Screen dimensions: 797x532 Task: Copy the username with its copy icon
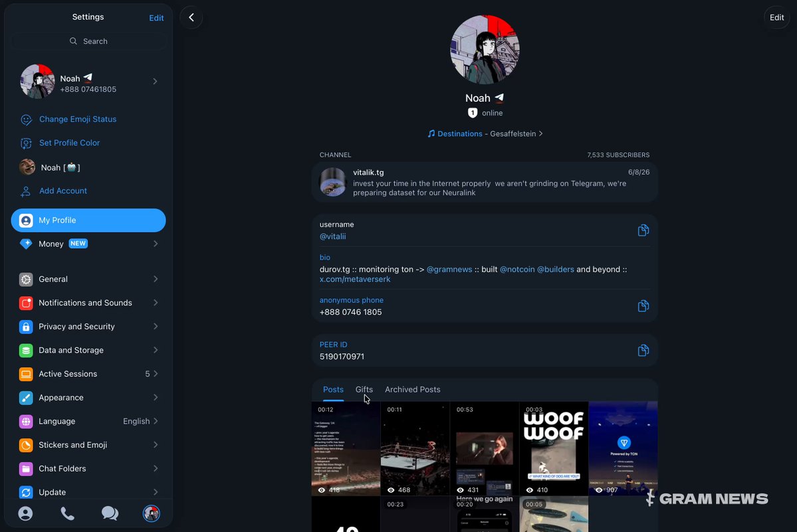(643, 230)
